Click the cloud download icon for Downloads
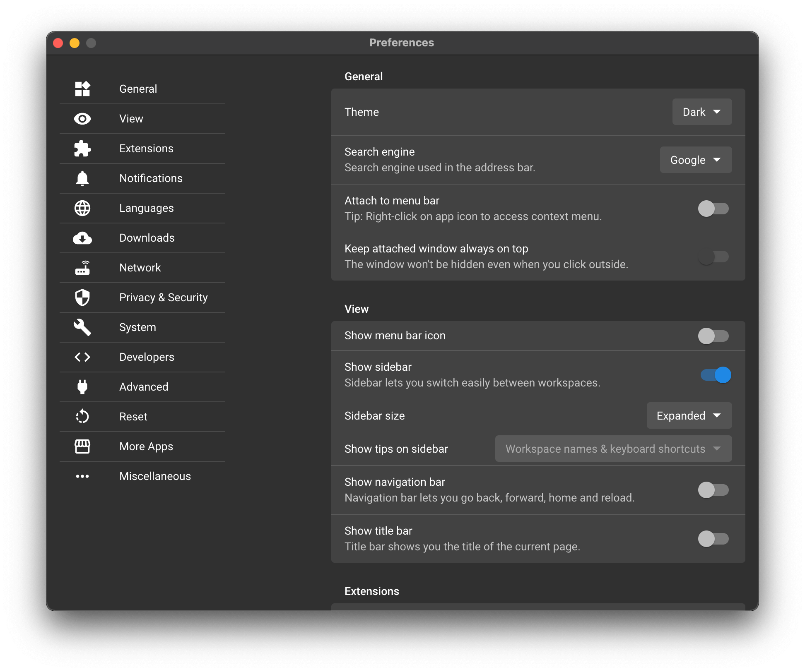 [82, 238]
